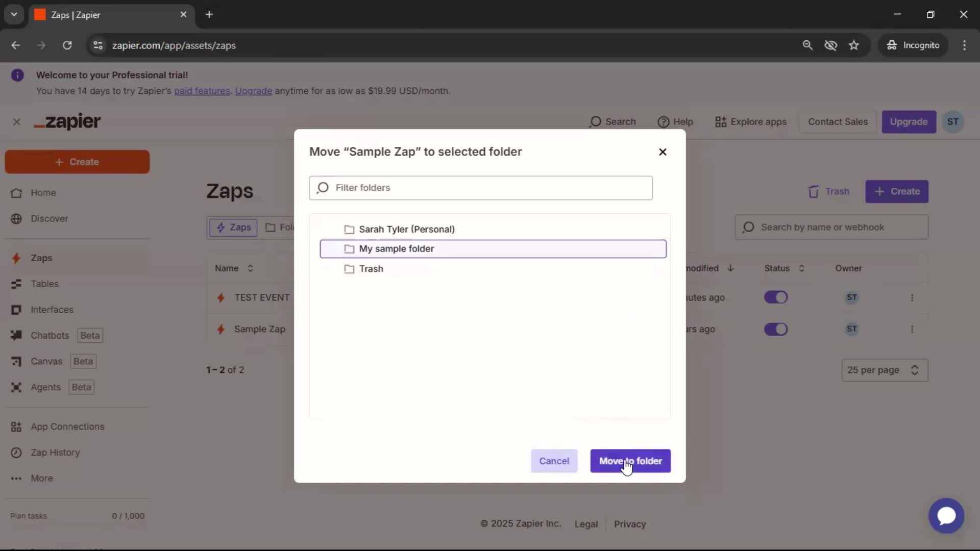
Task: Open Legal link in footer
Action: [586, 524]
